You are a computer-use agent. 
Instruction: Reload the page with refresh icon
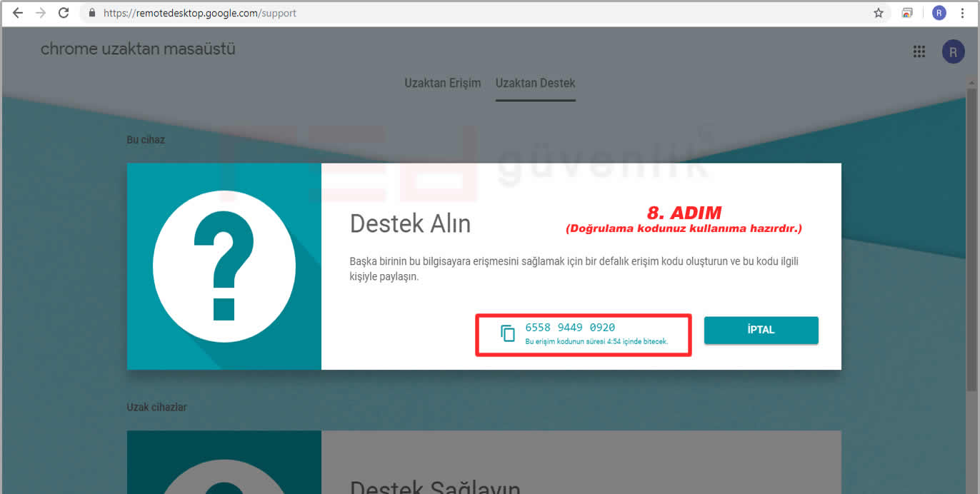click(x=64, y=13)
